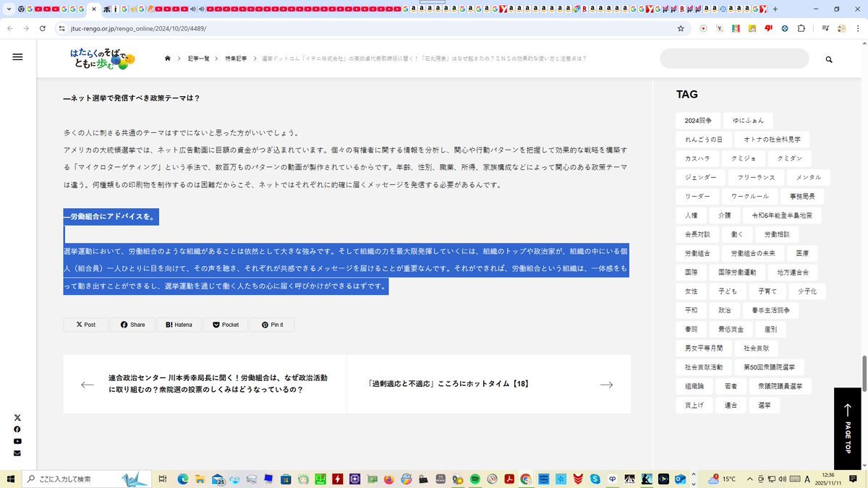Click the site search input field
The image size is (868, 488).
point(734,59)
